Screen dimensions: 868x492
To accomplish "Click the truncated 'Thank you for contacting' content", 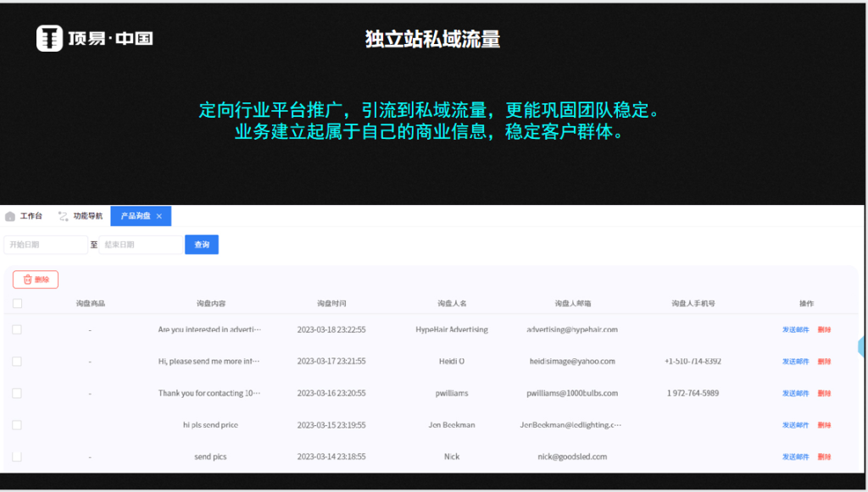I will coord(209,393).
